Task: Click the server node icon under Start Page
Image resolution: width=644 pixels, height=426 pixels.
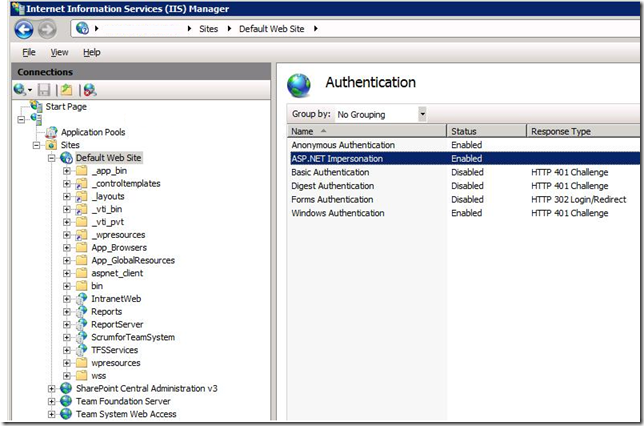Action: (36, 120)
